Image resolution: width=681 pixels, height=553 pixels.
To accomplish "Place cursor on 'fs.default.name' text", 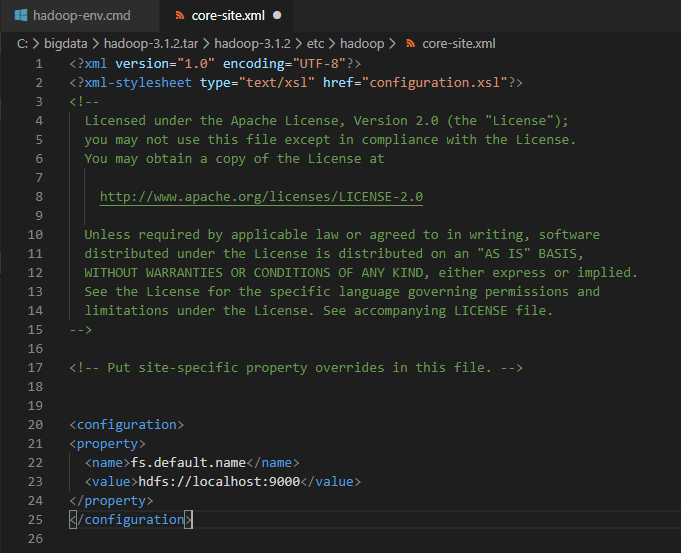I will click(188, 462).
